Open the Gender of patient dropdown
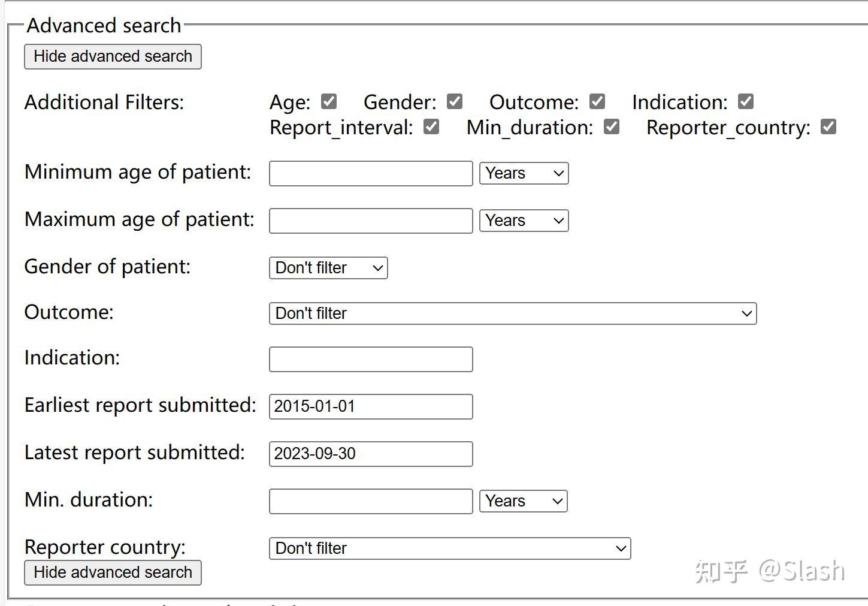Image resolution: width=868 pixels, height=606 pixels. 328,268
